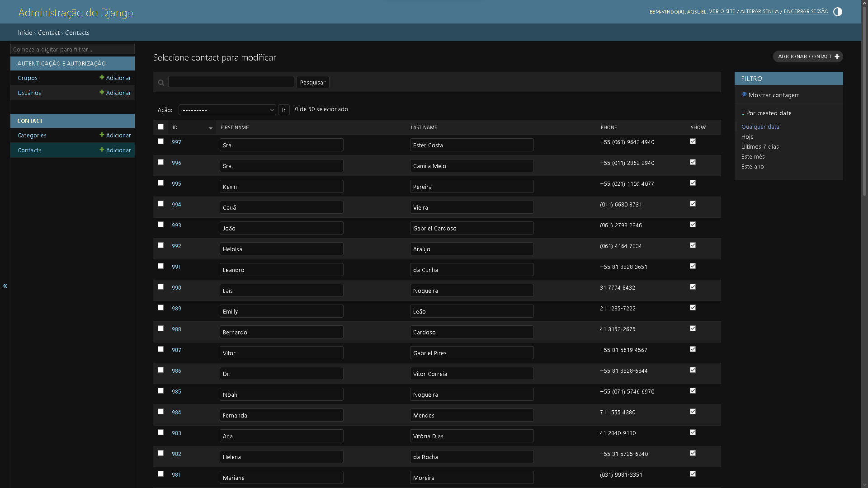Click the Encerrar Sessão link
The height and width of the screenshot is (488, 868).
coord(806,12)
